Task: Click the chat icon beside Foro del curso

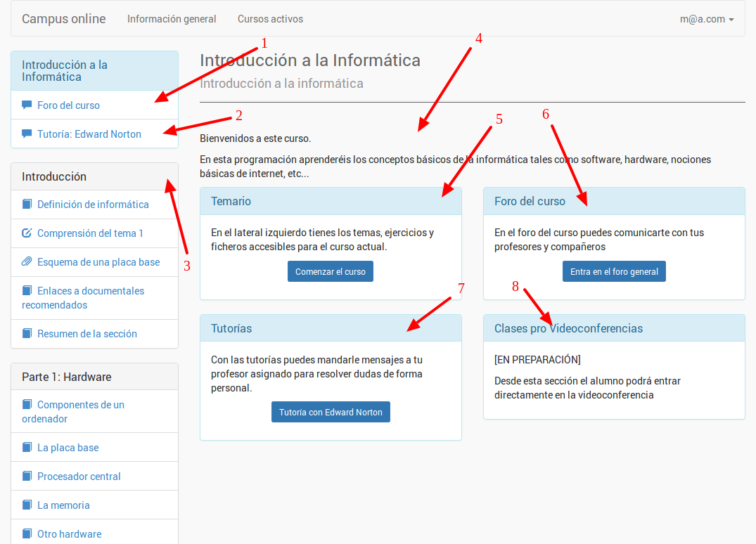Action: (27, 105)
